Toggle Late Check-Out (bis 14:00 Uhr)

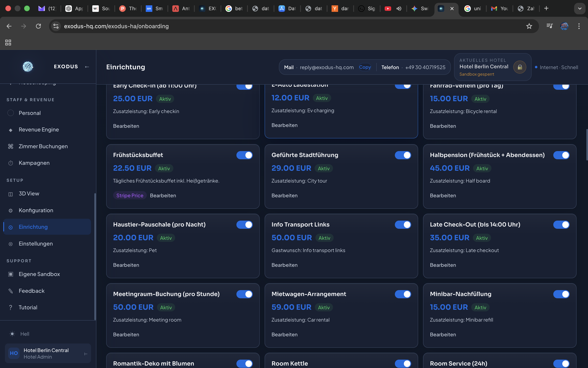pos(561,225)
